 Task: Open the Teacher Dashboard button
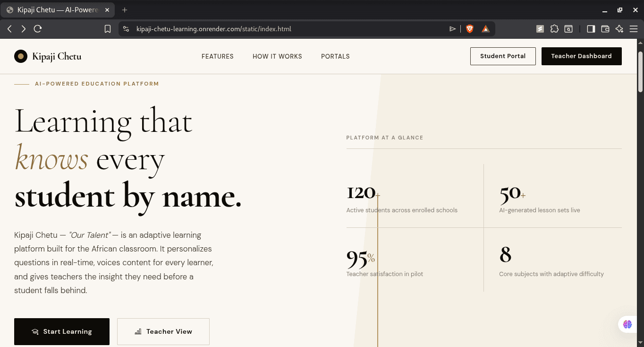pyautogui.click(x=581, y=56)
